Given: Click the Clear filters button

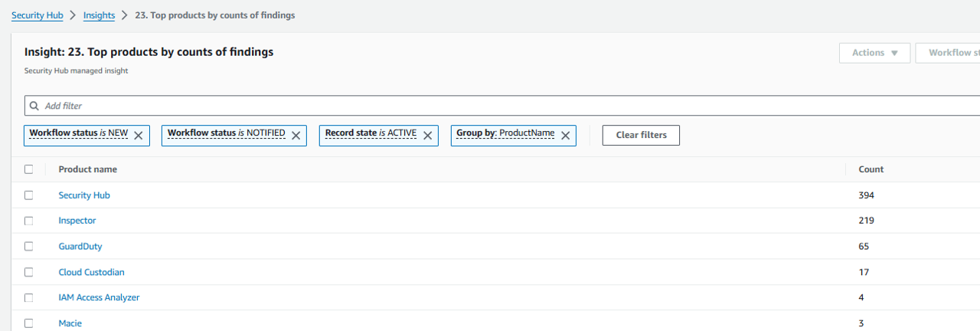Looking at the screenshot, I should click(x=641, y=136).
